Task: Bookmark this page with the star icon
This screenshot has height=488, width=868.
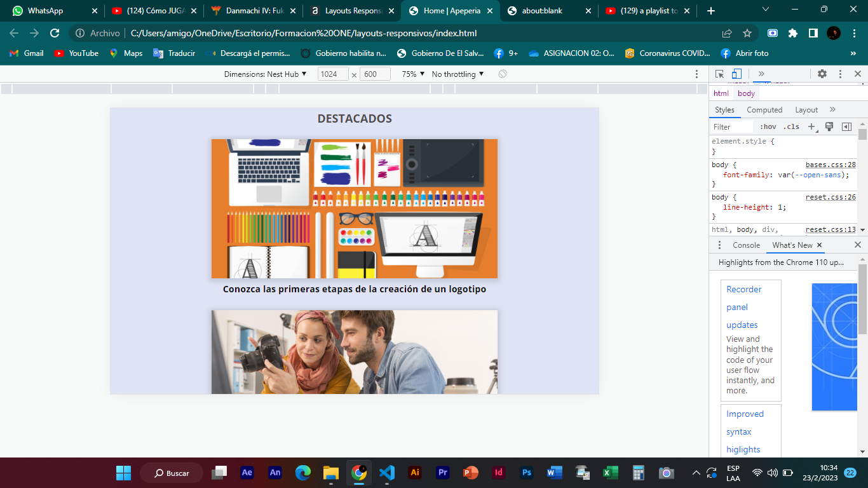Action: [747, 33]
